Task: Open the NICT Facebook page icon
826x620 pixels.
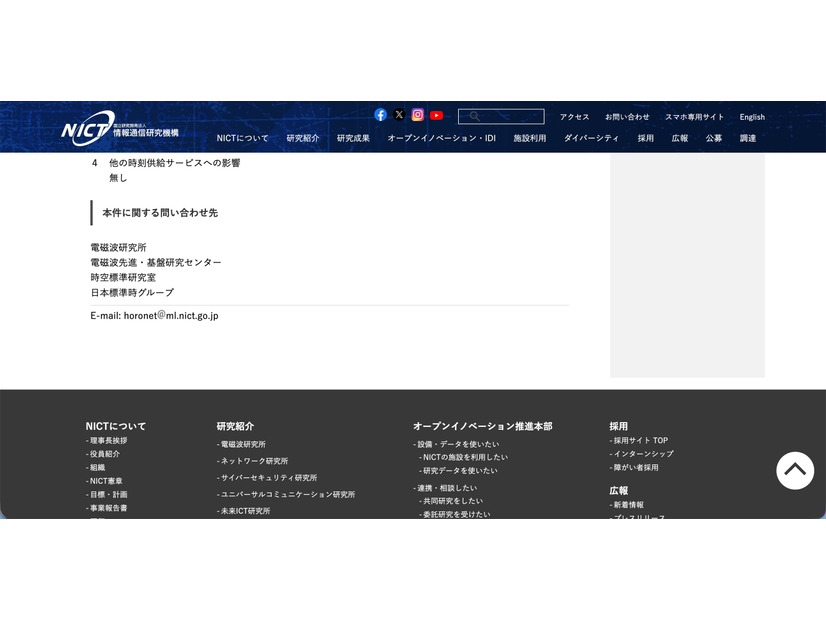Action: point(380,115)
